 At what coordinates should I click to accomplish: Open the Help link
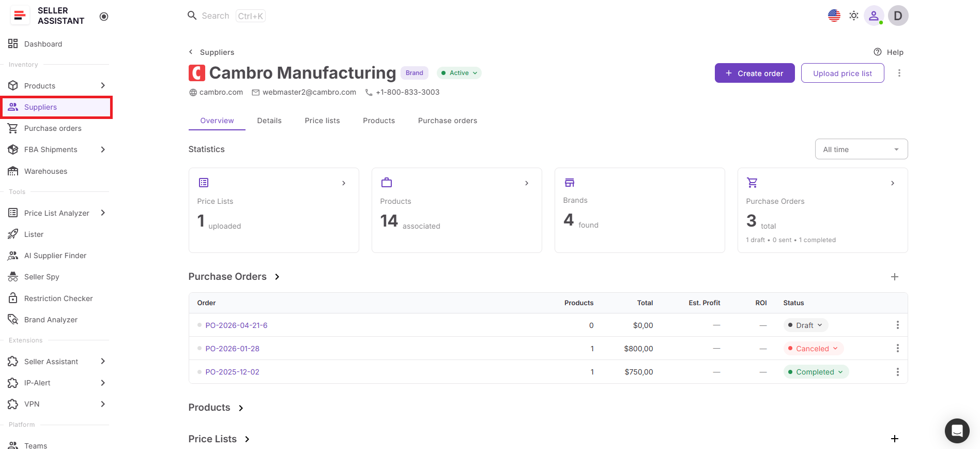coord(889,52)
